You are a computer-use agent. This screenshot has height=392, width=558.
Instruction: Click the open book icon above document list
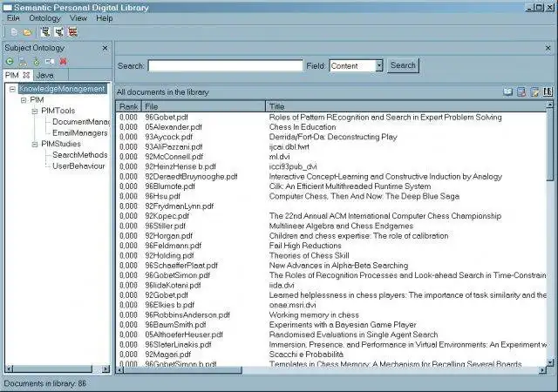click(507, 92)
